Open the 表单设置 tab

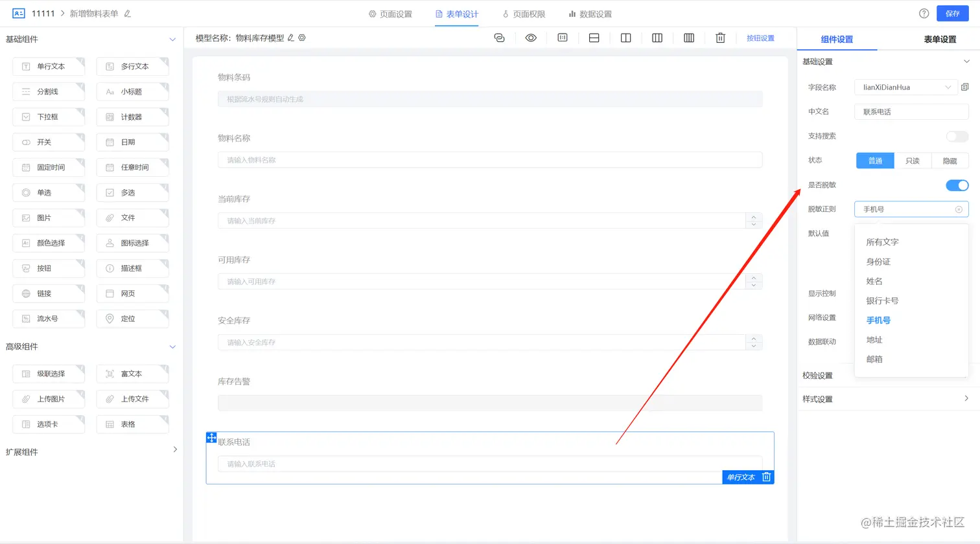(940, 40)
